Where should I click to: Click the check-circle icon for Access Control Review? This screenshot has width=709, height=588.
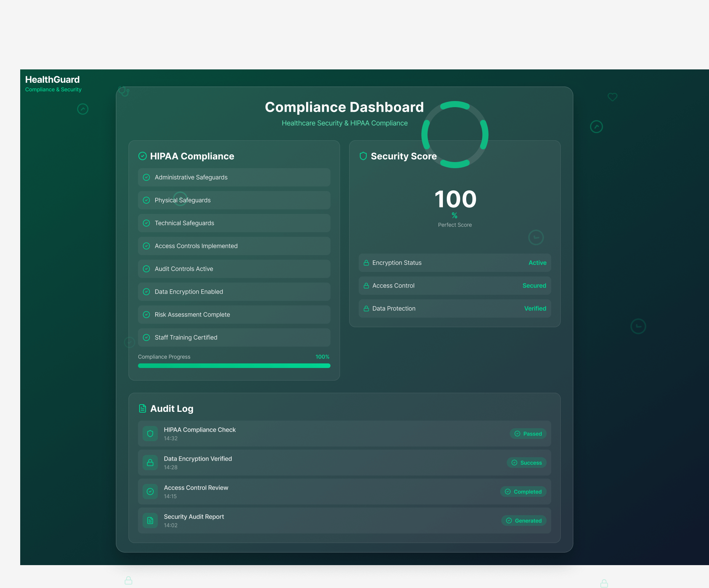(150, 492)
